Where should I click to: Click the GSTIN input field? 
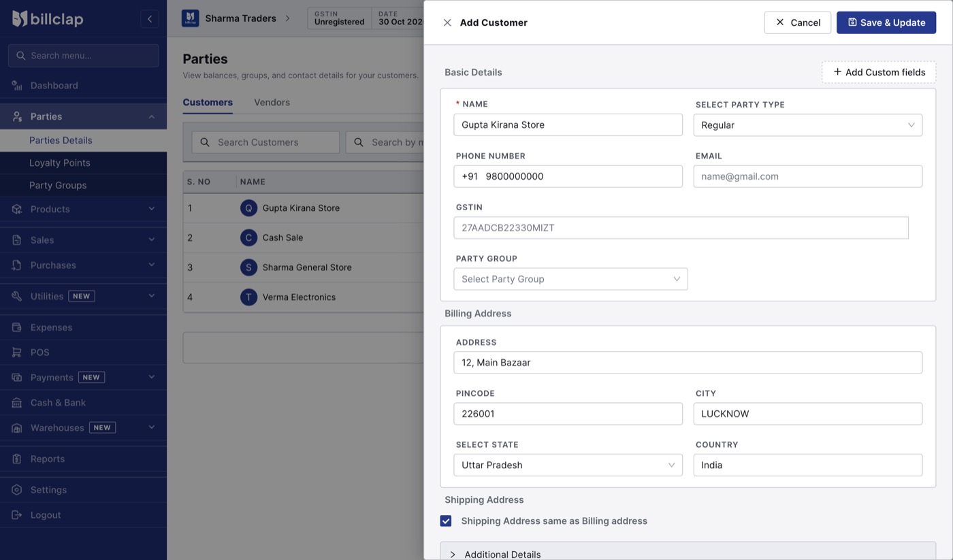[681, 228]
